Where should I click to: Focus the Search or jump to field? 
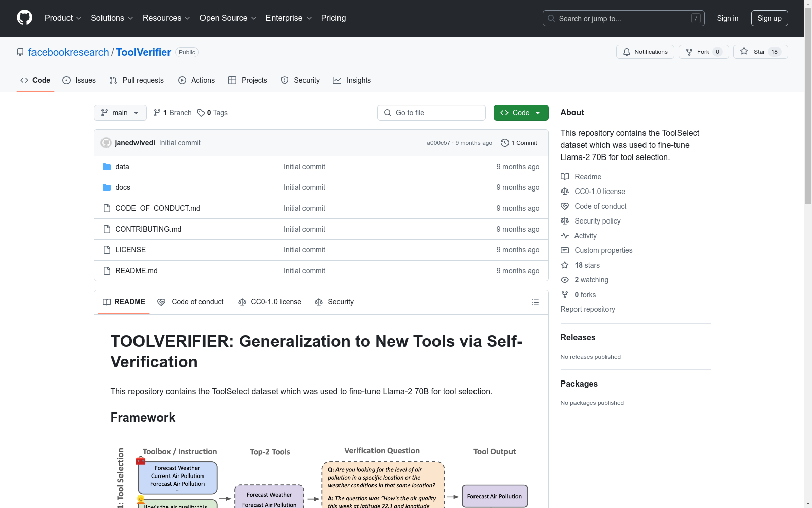point(624,18)
